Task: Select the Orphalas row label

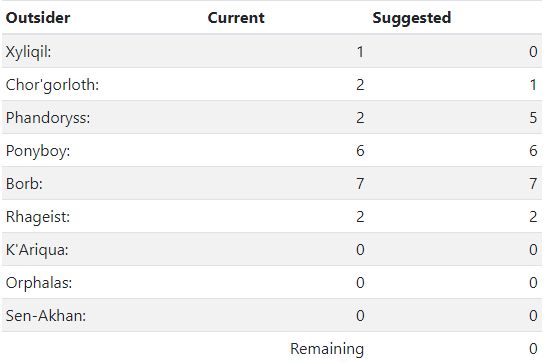Action: (x=39, y=283)
